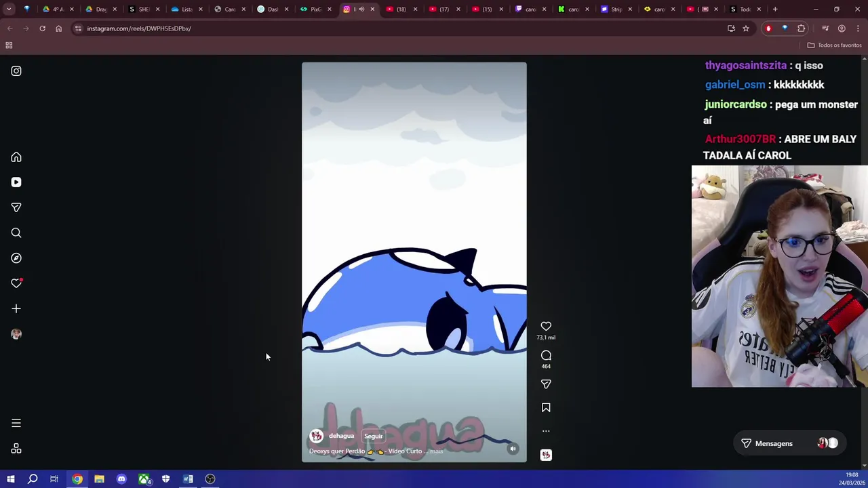
Task: Open Task View on the taskbar
Action: click(x=54, y=479)
